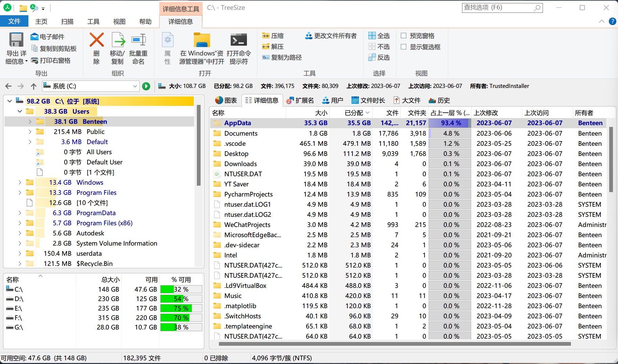Collapse the Users folder node

pos(20,111)
